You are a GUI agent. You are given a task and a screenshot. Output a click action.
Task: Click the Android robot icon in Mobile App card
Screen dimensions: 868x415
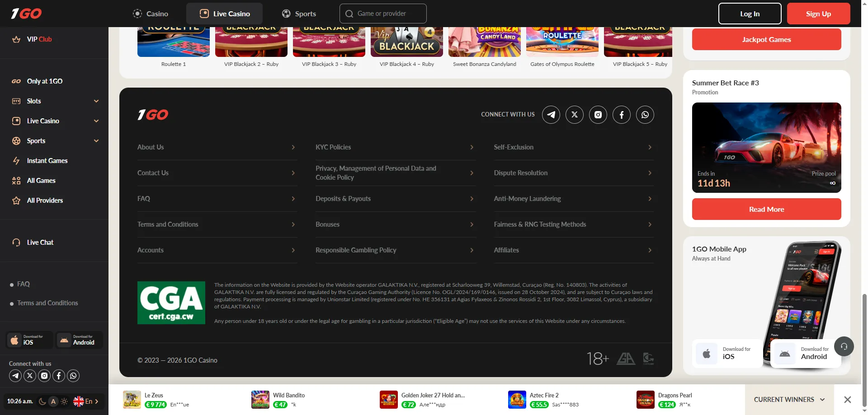785,354
